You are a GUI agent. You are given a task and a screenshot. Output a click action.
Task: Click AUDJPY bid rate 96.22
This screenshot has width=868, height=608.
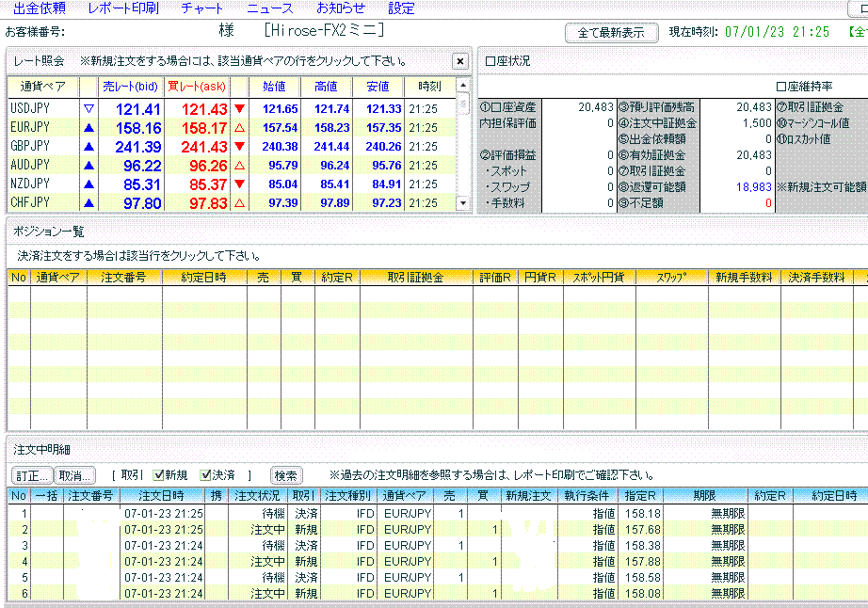(142, 166)
